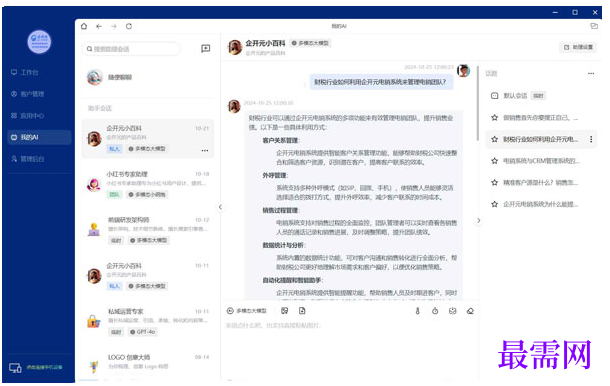Switch model via 多模态大模型 above input
Screen dimensions: 610x386
tap(247, 311)
